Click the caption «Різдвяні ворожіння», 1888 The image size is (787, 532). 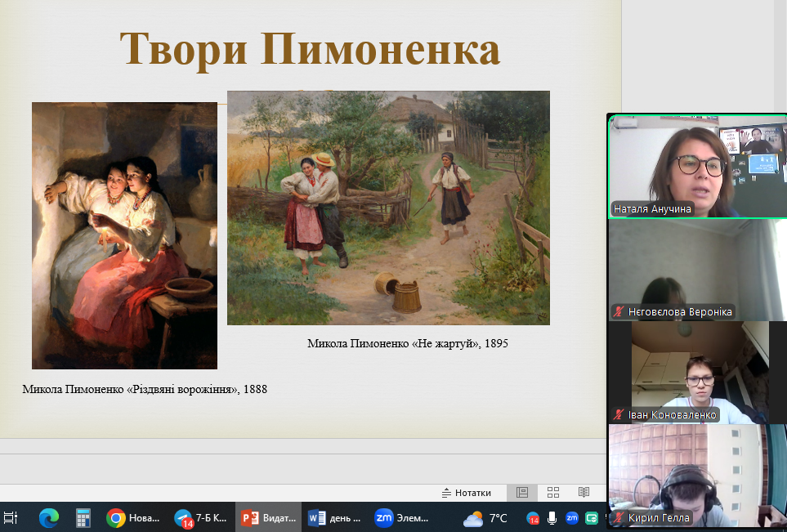click(145, 389)
